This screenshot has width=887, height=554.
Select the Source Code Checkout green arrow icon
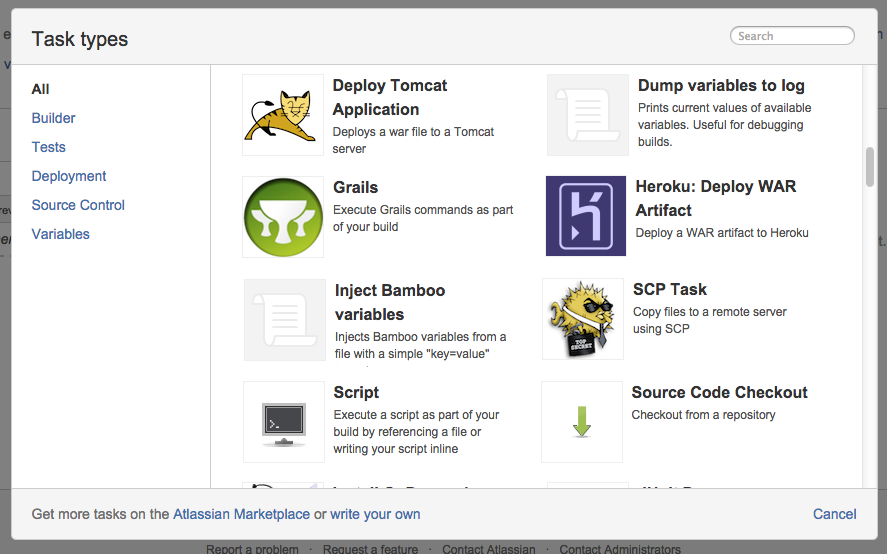[582, 422]
